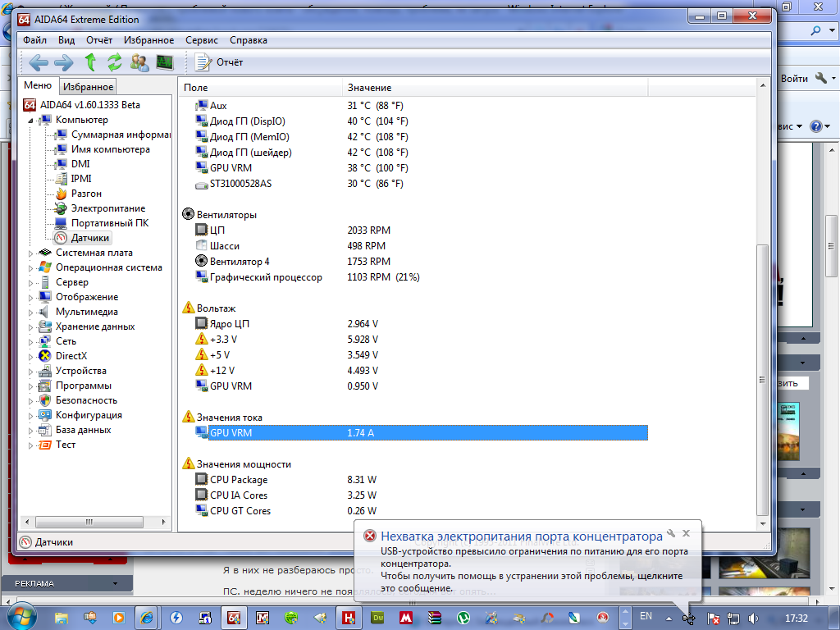Show hidden tray icons arrow
The width and height of the screenshot is (840, 630).
pos(669,619)
